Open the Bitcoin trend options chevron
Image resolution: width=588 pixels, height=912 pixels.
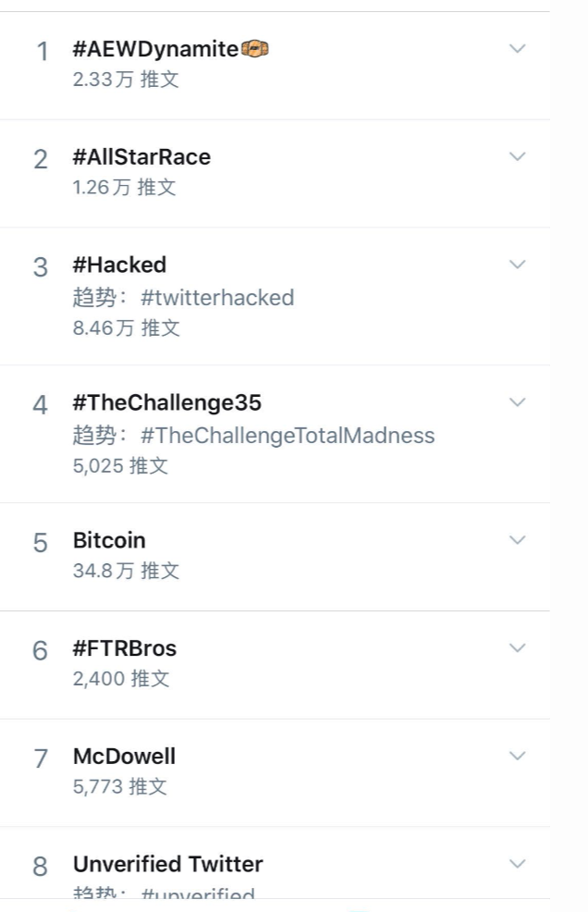click(518, 539)
